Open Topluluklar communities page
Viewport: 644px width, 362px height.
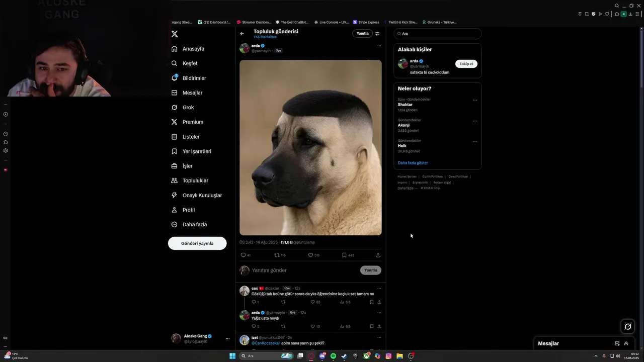pyautogui.click(x=190, y=180)
